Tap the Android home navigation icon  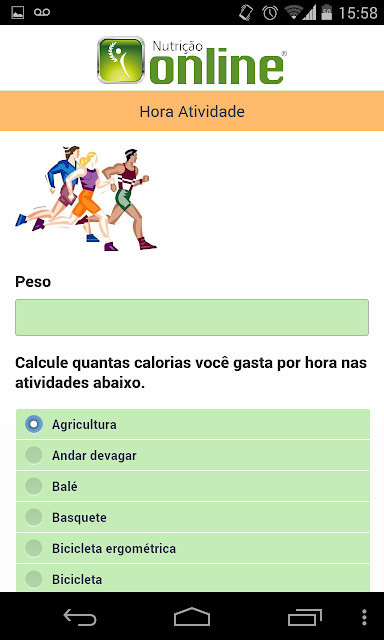click(x=192, y=617)
